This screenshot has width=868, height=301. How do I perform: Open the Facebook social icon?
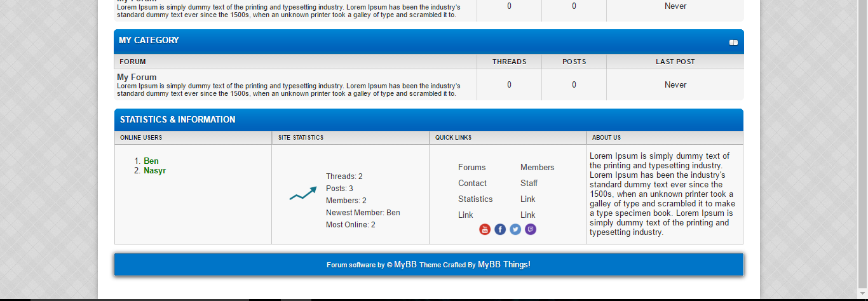point(500,229)
